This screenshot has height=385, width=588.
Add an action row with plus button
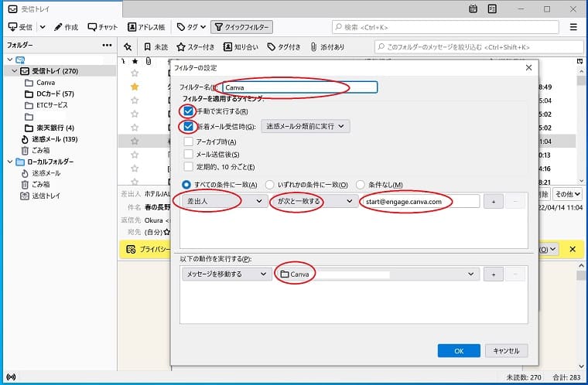[x=493, y=274]
